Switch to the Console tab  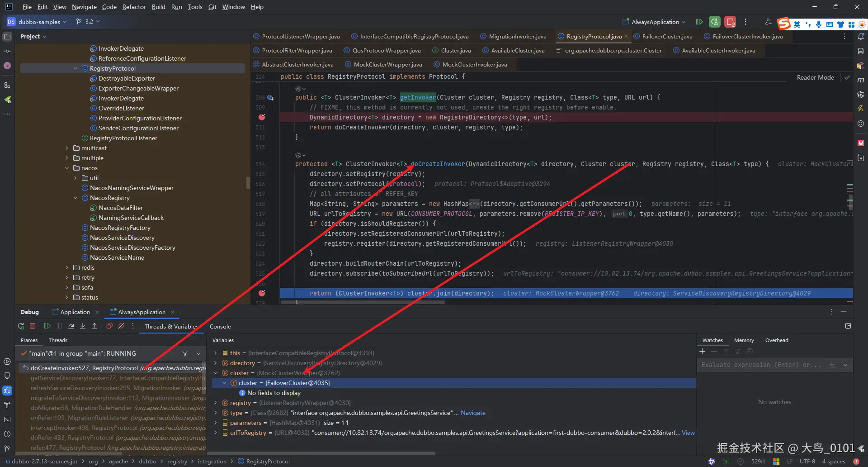(x=220, y=326)
